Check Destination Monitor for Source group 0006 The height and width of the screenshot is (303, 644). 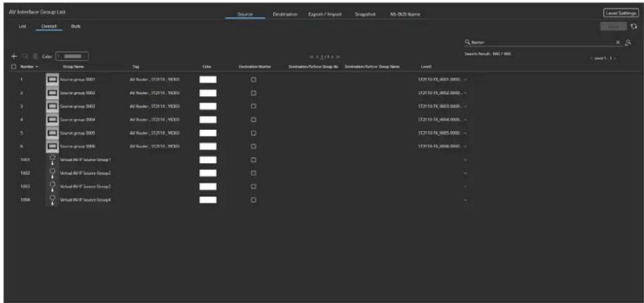tap(253, 146)
